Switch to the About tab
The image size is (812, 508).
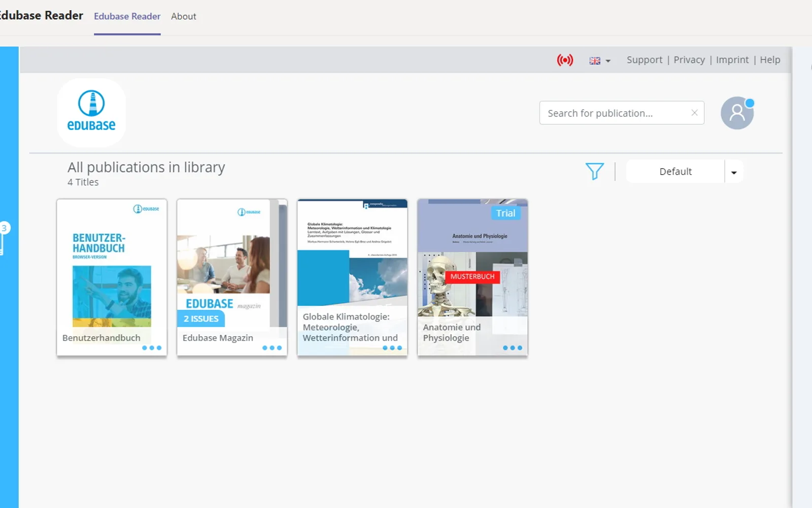[184, 16]
